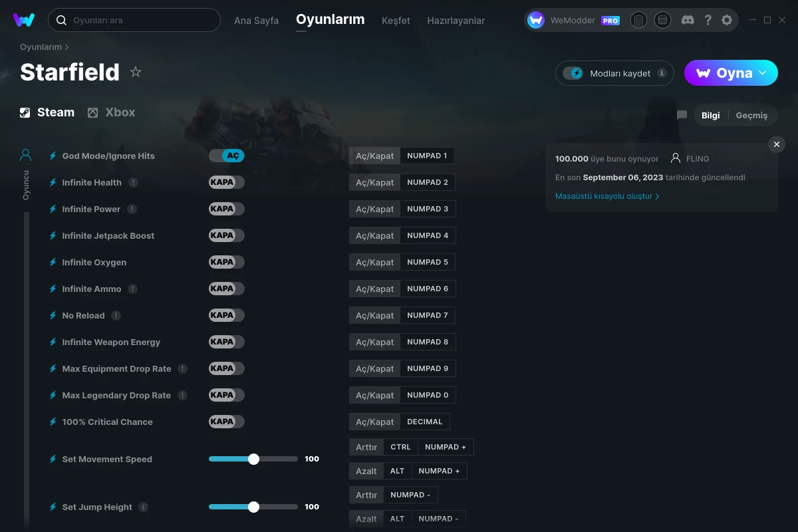Image resolution: width=798 pixels, height=532 pixels.
Task: Favorite Starfield with the star icon
Action: 136,72
